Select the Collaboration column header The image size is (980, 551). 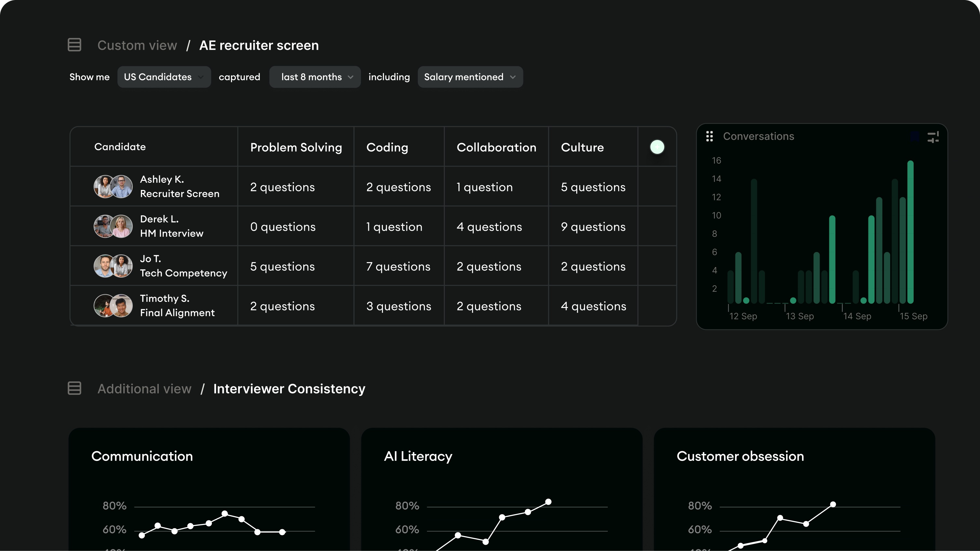click(496, 147)
